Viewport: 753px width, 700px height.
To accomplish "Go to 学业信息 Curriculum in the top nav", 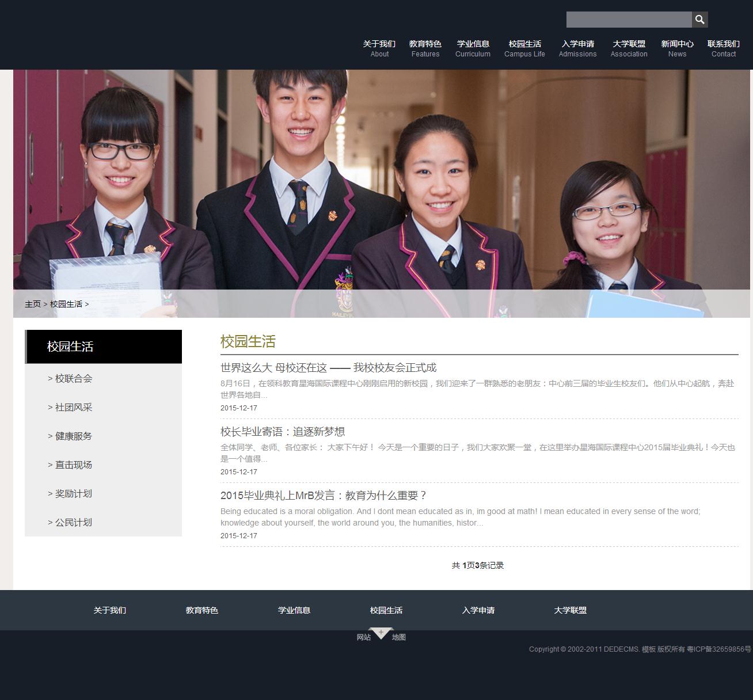I will tap(473, 48).
